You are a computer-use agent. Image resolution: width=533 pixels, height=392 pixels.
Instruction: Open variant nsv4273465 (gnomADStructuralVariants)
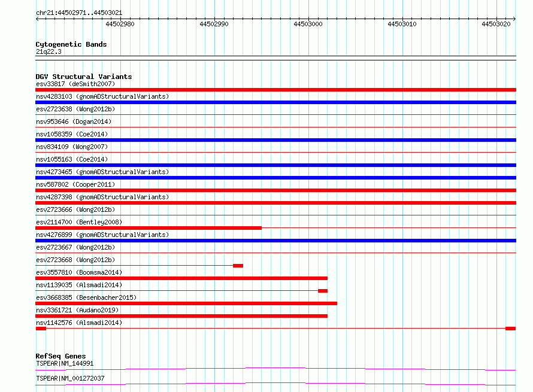pyautogui.click(x=102, y=172)
